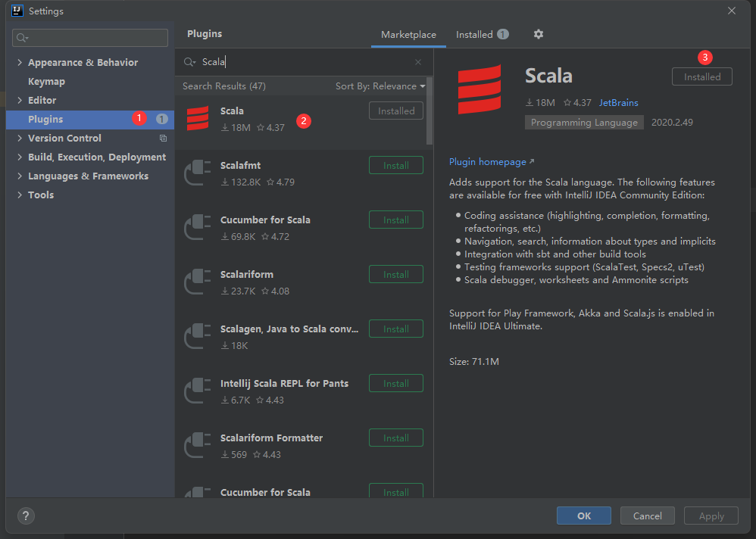Expand Build, Execution, Deployment section
This screenshot has width=756, height=539.
[20, 157]
